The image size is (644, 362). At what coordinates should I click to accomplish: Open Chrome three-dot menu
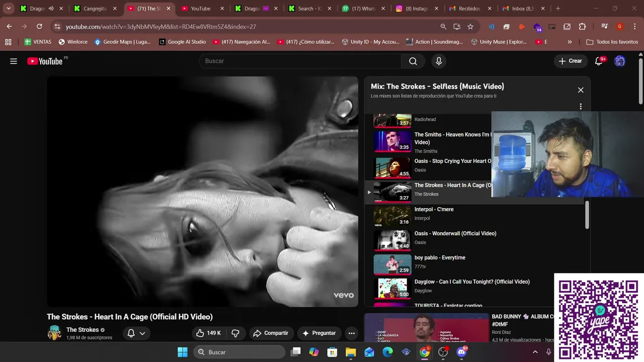click(x=635, y=27)
